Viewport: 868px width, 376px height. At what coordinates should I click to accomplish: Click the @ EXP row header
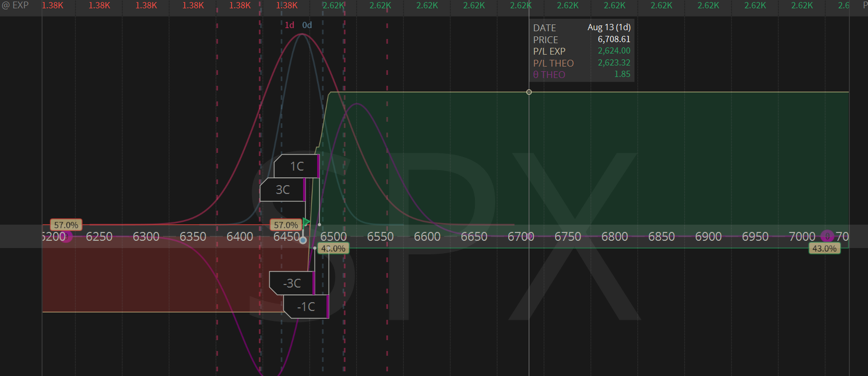click(x=15, y=5)
